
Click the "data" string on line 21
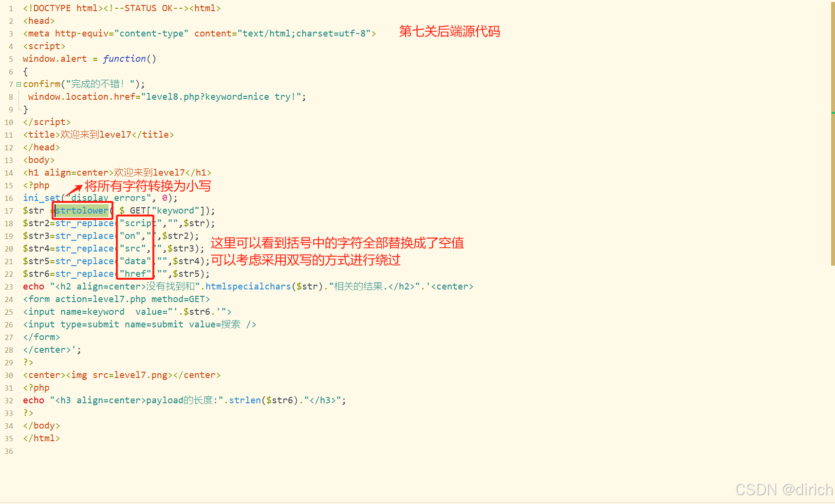coord(135,261)
